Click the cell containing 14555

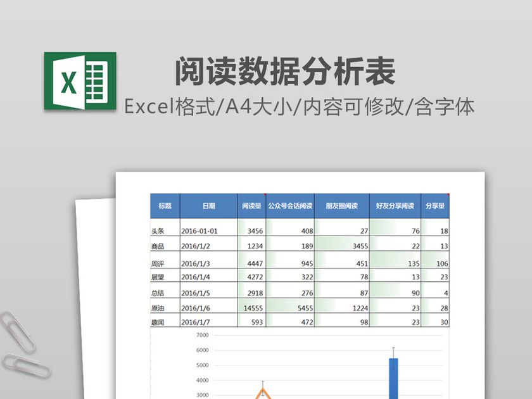click(x=253, y=308)
